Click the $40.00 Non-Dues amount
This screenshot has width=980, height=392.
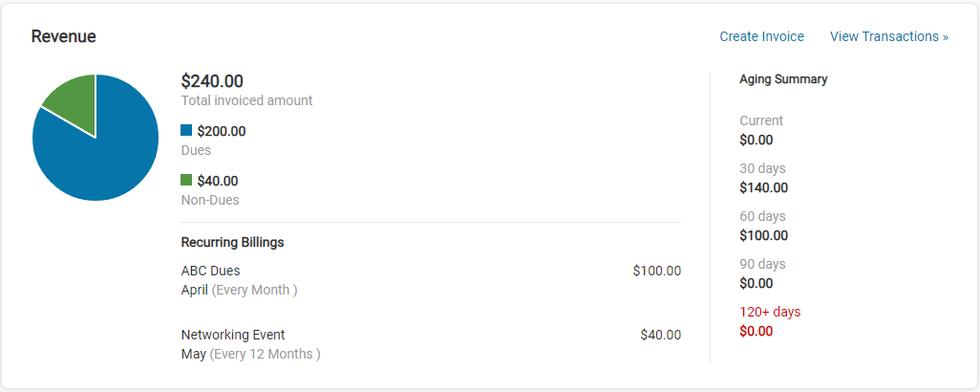(x=217, y=181)
